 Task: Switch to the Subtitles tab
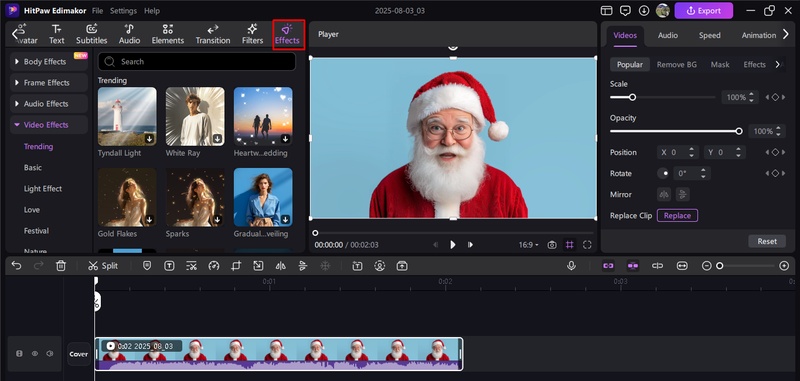[x=92, y=34]
